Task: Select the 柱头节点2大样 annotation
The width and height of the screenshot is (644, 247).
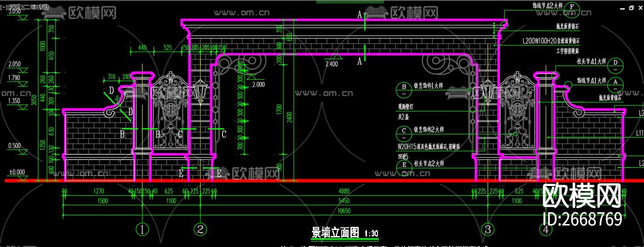Action: click(x=428, y=164)
